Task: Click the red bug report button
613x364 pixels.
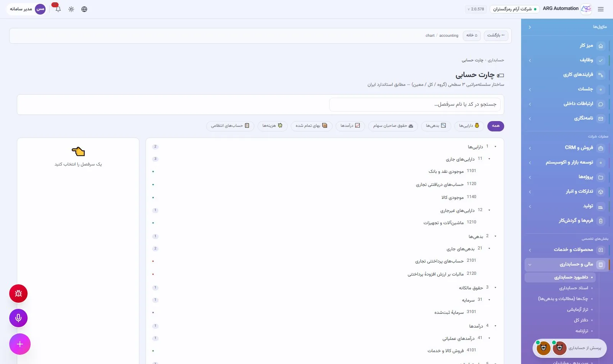Action: (18, 293)
